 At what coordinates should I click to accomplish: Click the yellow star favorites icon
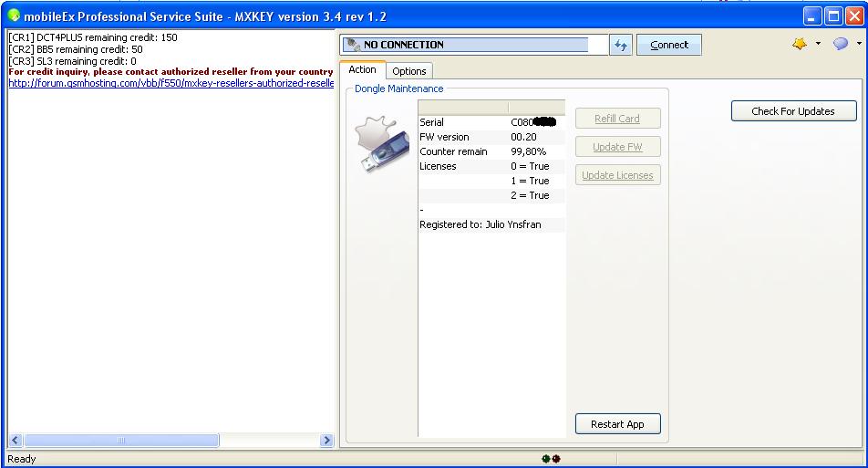pyautogui.click(x=800, y=44)
